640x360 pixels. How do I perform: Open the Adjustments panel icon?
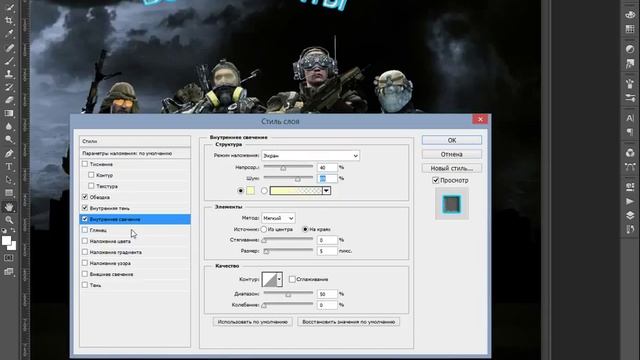(x=630, y=49)
